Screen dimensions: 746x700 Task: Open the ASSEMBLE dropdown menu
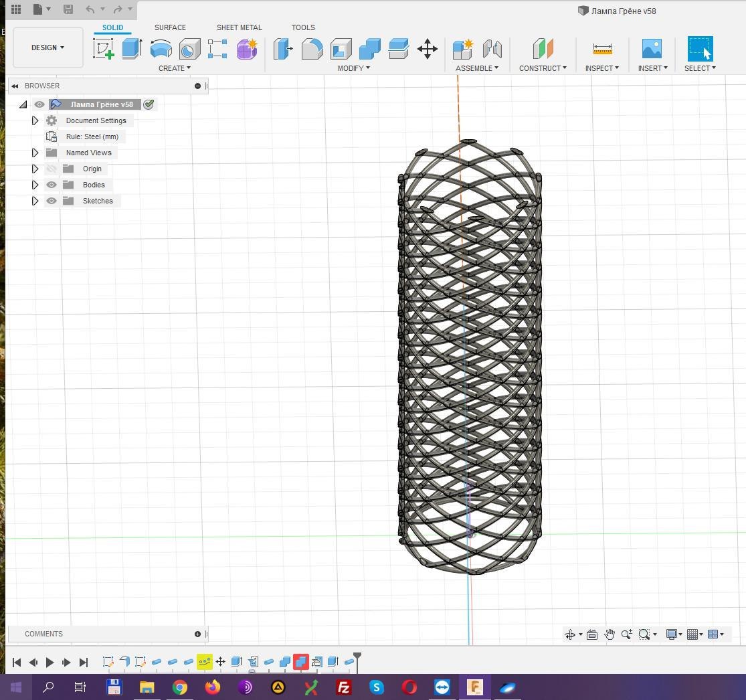pos(477,68)
